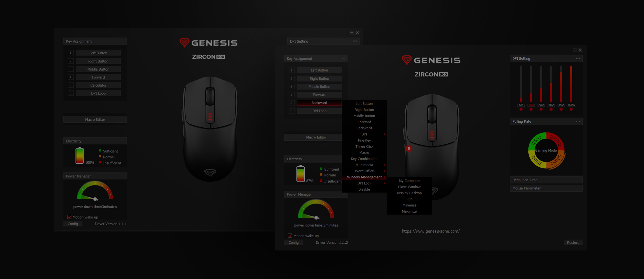The image size is (644, 279).
Task: Adjust the 800 DPI vertical slider
Action: coord(521,84)
